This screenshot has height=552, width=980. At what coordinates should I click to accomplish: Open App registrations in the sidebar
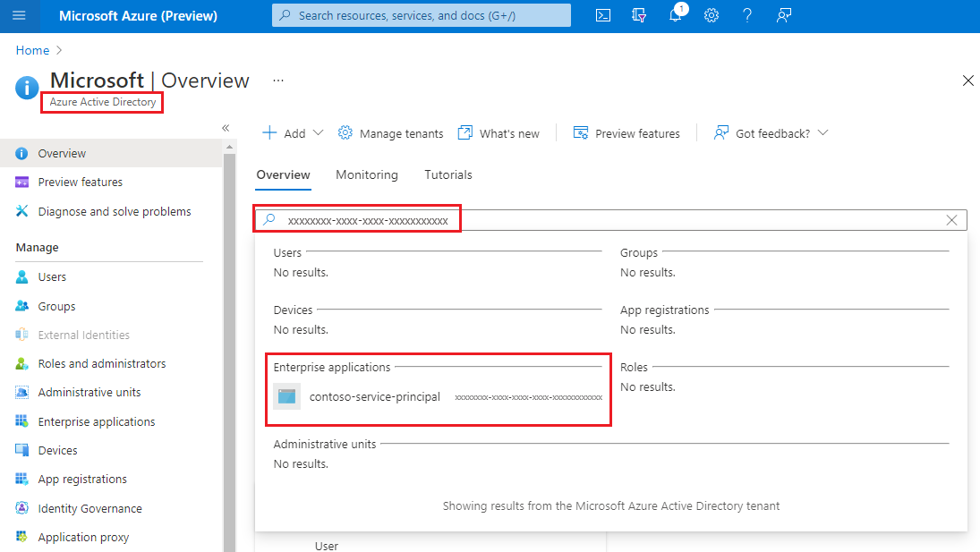coord(81,479)
